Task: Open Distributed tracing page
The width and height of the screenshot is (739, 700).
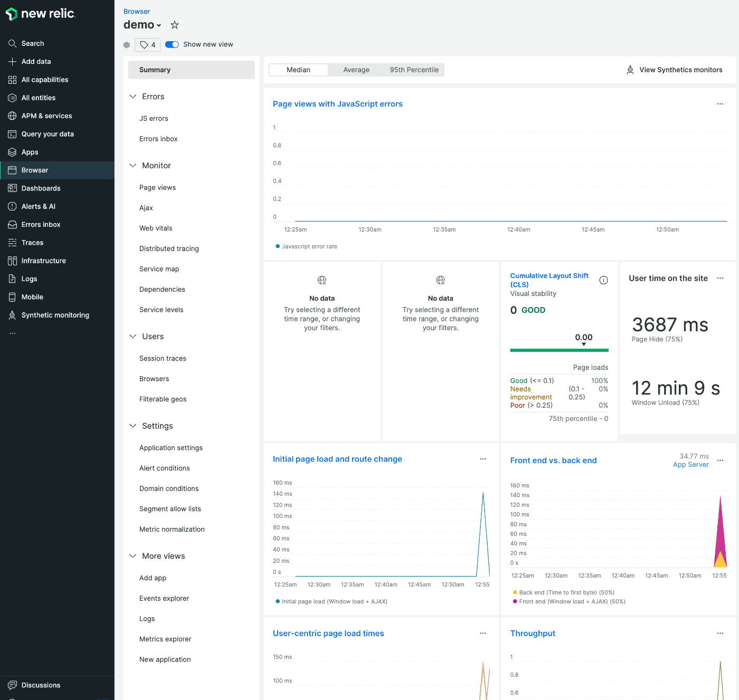Action: [x=169, y=249]
